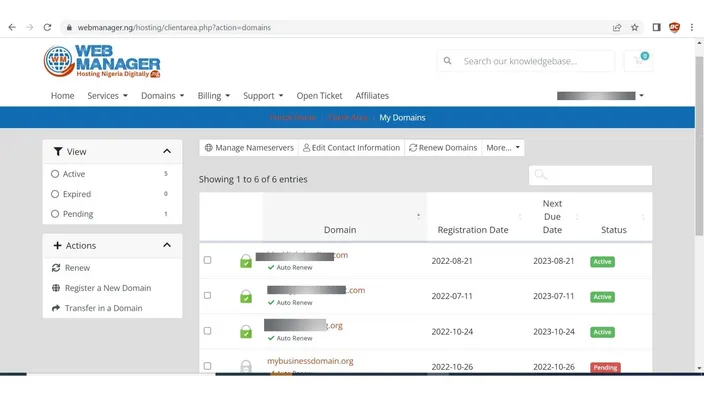Collapse the Actions panel with its chevron
This screenshot has width=704, height=396.
pos(167,245)
